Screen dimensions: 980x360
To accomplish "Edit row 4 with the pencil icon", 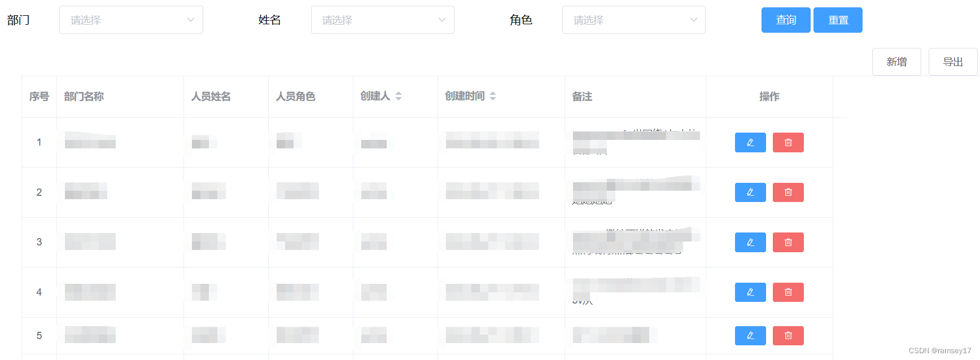I will point(750,292).
